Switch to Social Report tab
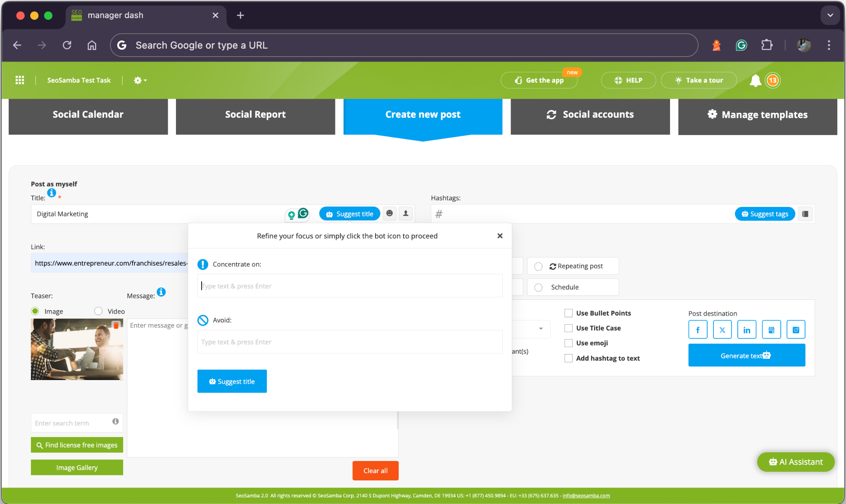Viewport: 846px width, 504px height. pos(255,114)
